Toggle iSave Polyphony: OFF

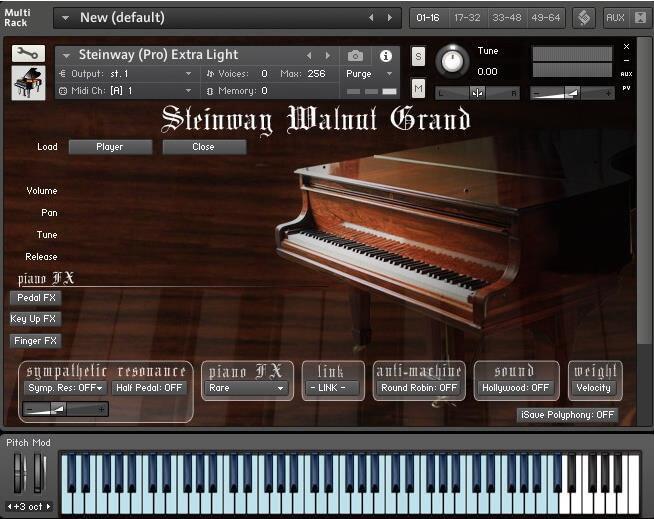(567, 415)
